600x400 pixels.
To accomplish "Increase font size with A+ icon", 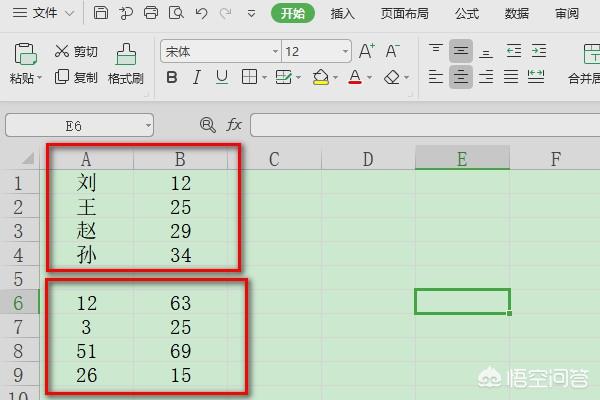I will click(x=367, y=51).
